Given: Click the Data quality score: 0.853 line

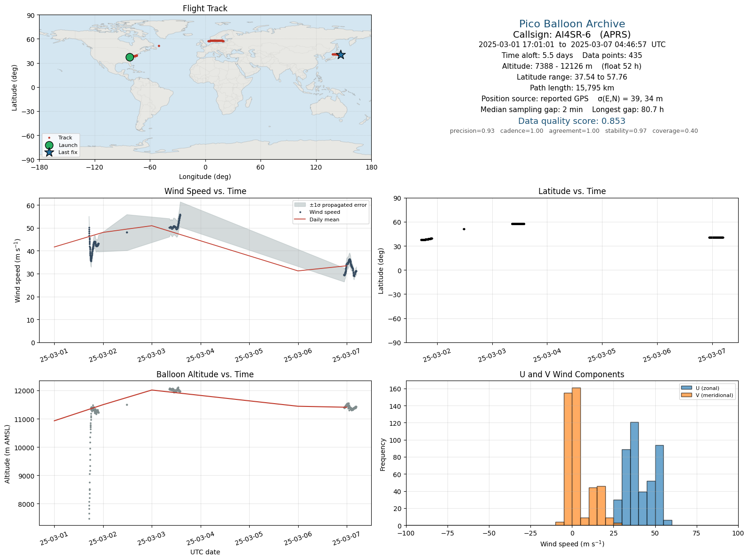Looking at the screenshot, I should [572, 121].
